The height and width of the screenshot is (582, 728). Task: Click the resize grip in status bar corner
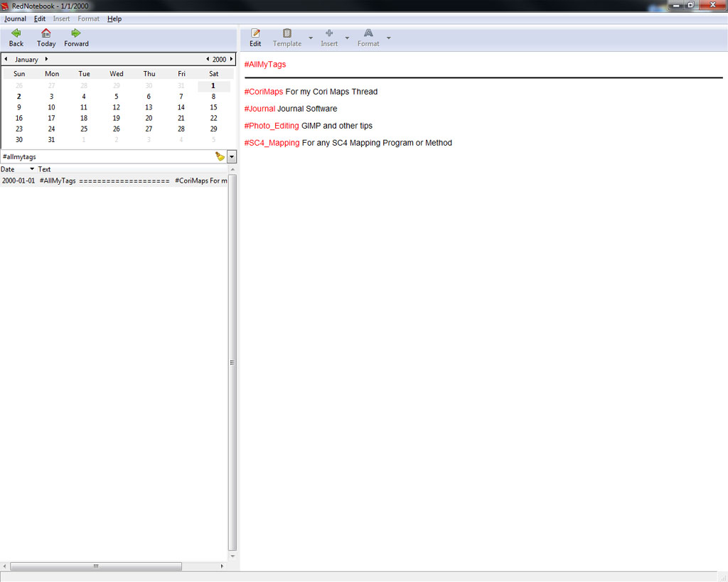click(x=724, y=578)
